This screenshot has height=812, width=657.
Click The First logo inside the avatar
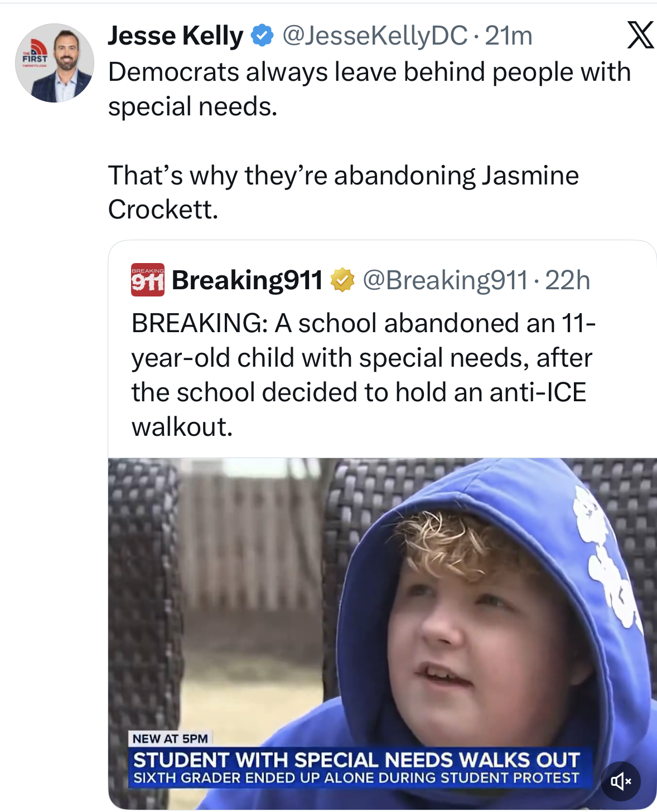pyautogui.click(x=34, y=54)
